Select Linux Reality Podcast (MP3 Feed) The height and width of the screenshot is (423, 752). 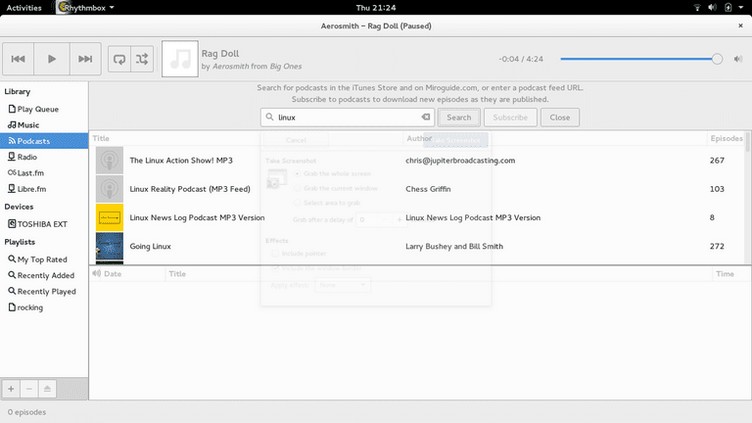tap(190, 189)
